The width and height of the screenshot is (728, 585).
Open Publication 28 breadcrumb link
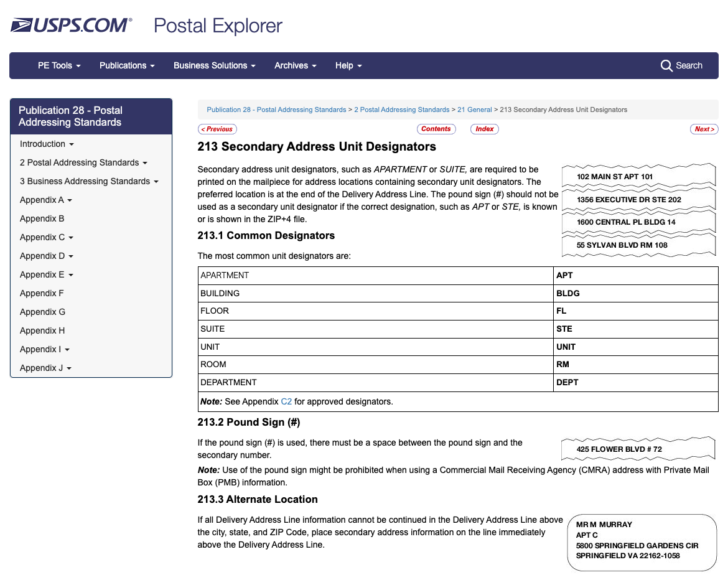click(276, 110)
